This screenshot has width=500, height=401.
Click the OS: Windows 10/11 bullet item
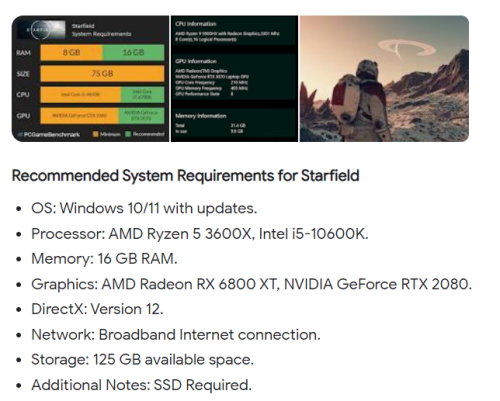pos(144,209)
